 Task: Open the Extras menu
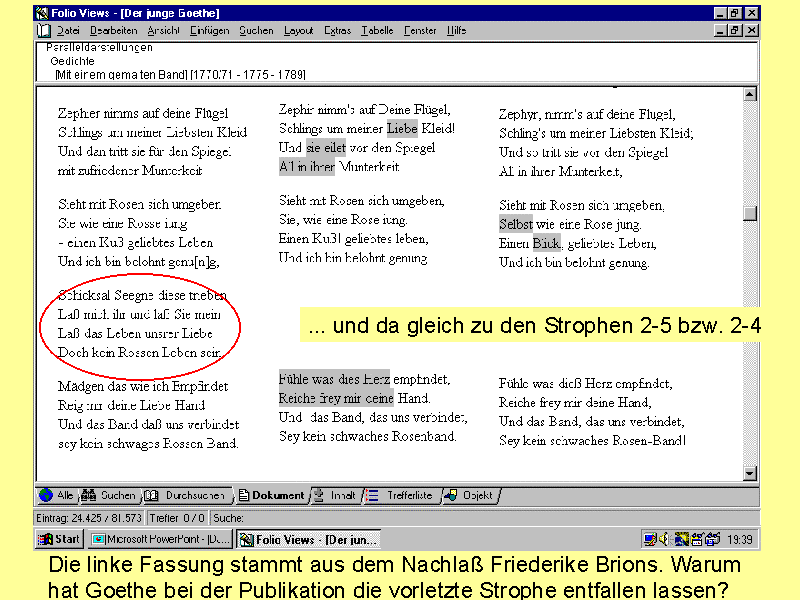tap(338, 31)
